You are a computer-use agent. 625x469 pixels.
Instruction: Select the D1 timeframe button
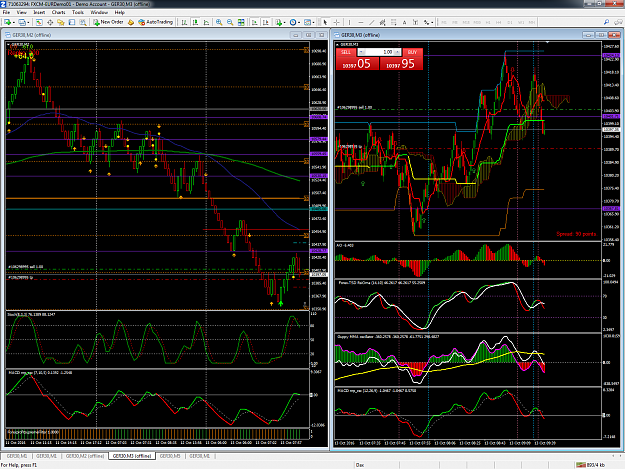click(510, 22)
